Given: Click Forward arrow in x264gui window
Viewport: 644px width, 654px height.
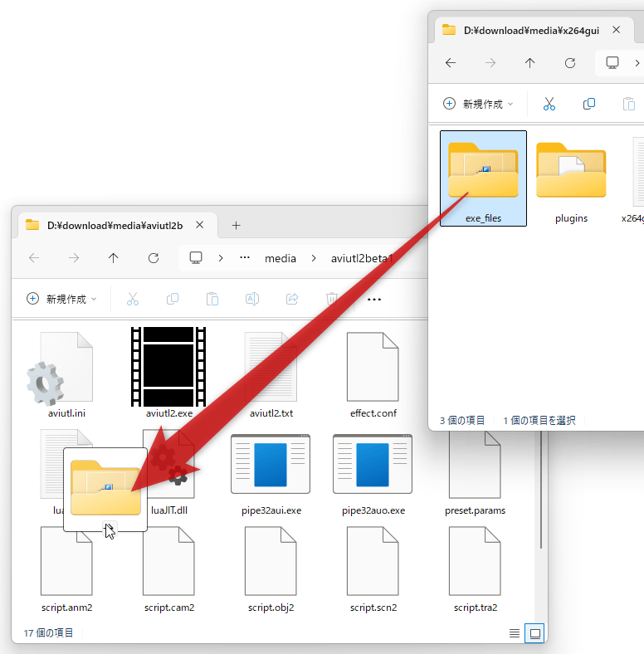Looking at the screenshot, I should pyautogui.click(x=490, y=63).
